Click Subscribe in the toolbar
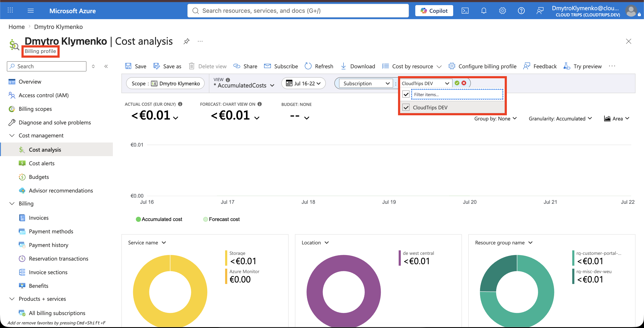 (x=281, y=66)
